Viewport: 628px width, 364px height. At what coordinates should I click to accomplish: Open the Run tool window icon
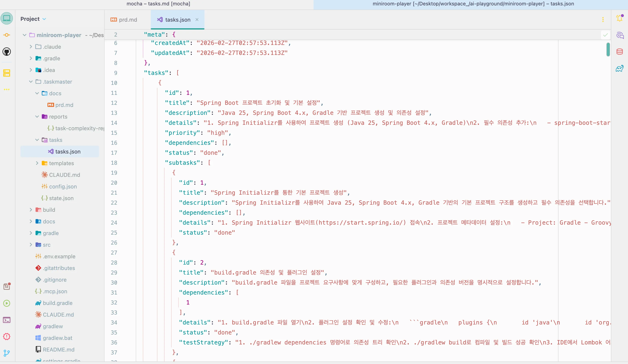tap(7, 303)
